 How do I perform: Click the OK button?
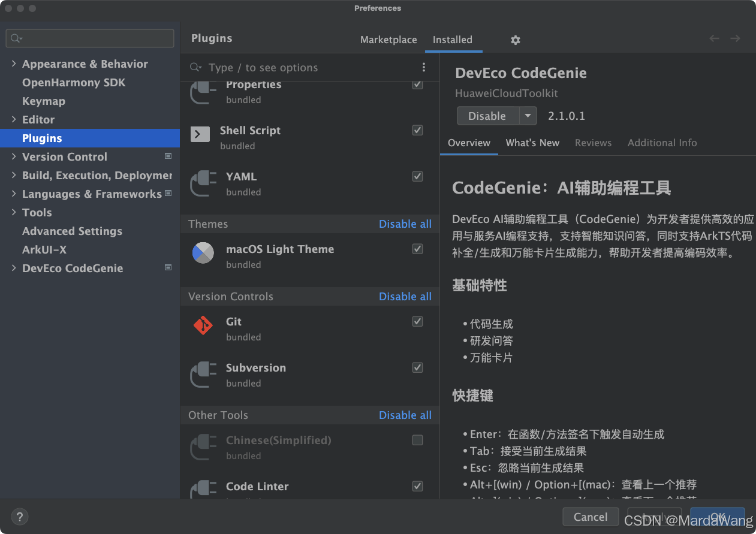(718, 517)
